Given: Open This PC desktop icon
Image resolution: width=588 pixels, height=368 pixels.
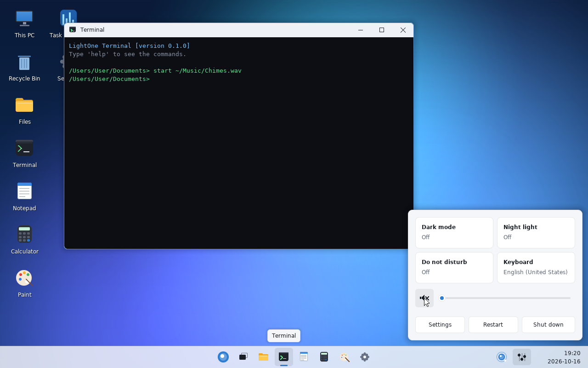Looking at the screenshot, I should 24,24.
